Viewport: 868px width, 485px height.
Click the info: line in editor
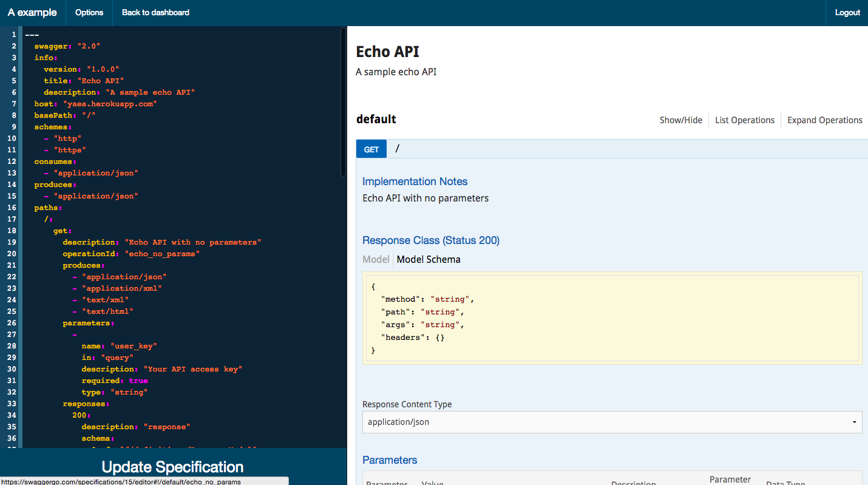click(x=46, y=58)
